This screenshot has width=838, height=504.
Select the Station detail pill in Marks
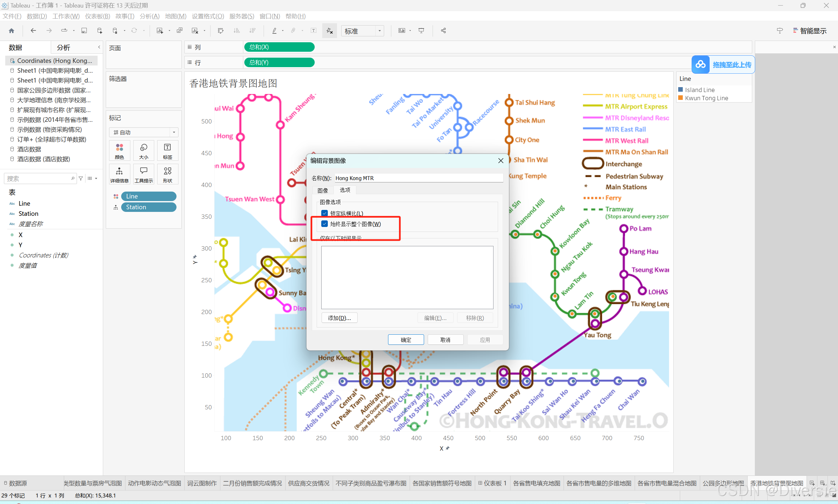(x=149, y=207)
